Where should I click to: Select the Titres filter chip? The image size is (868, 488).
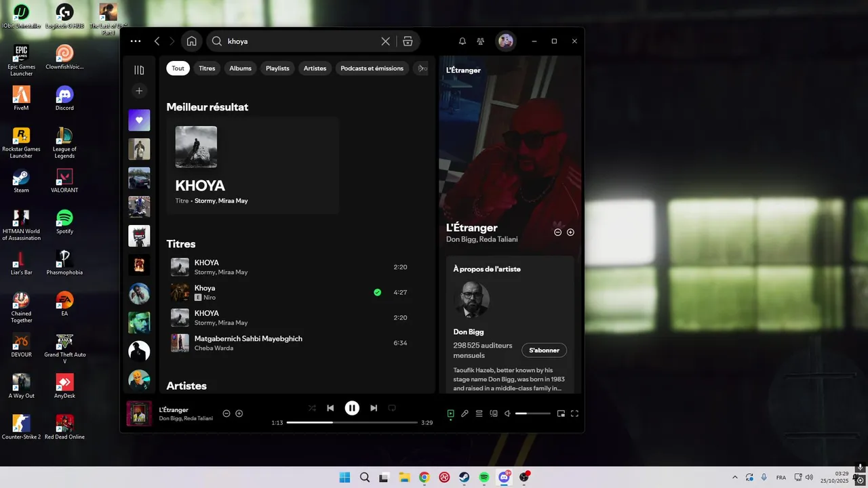tap(207, 68)
